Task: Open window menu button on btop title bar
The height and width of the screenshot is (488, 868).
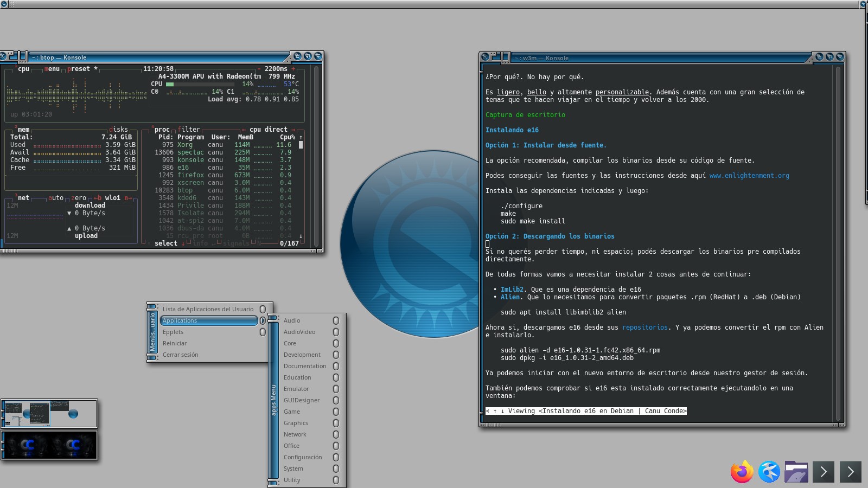Action: [x=3, y=56]
